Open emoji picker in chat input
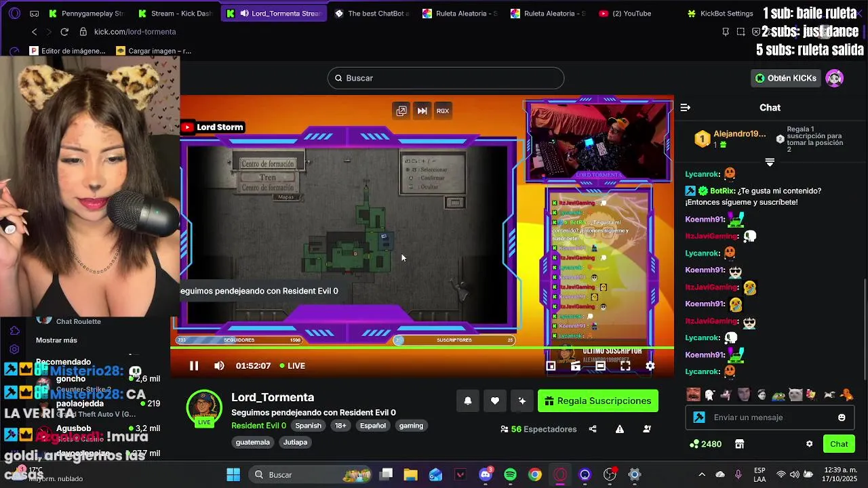Screen dimensions: 868x488 pyautogui.click(x=842, y=418)
